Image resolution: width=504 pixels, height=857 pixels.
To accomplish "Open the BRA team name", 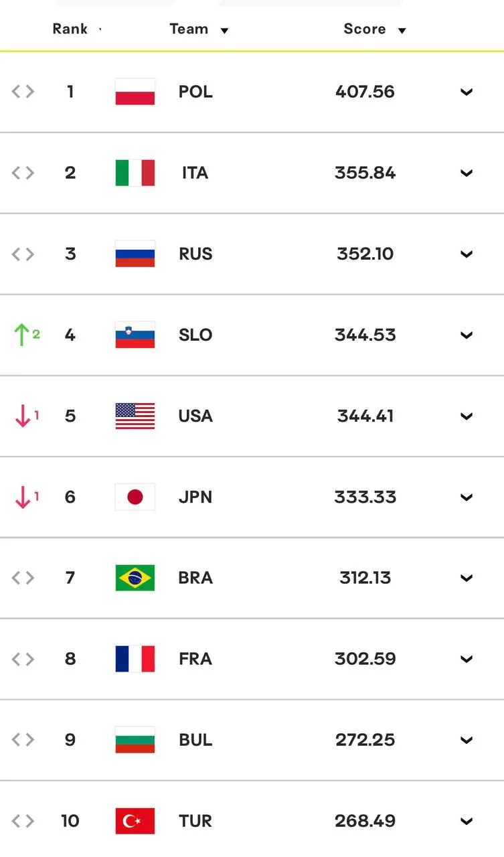I will [195, 578].
